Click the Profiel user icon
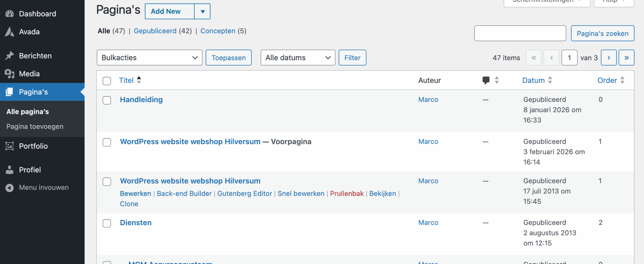 pyautogui.click(x=10, y=170)
